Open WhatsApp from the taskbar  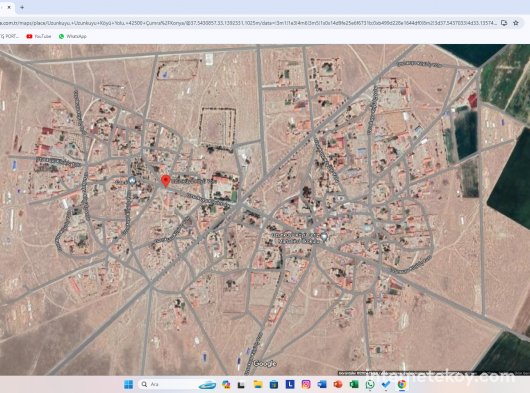point(370,384)
